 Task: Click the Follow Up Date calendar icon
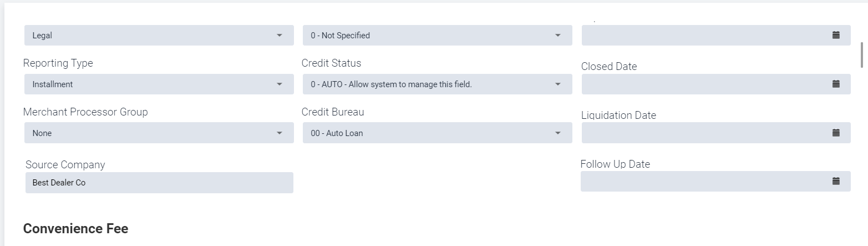coord(836,181)
